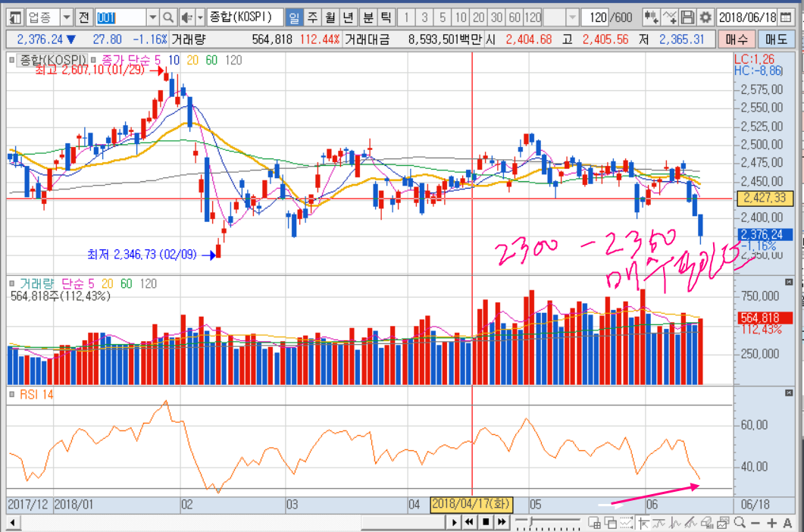
Task: Open the '업종' category dropdown arrow
Action: tap(66, 17)
